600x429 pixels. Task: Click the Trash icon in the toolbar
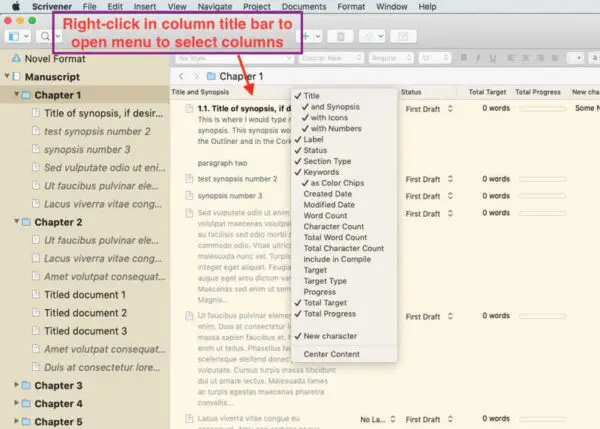[x=341, y=37]
